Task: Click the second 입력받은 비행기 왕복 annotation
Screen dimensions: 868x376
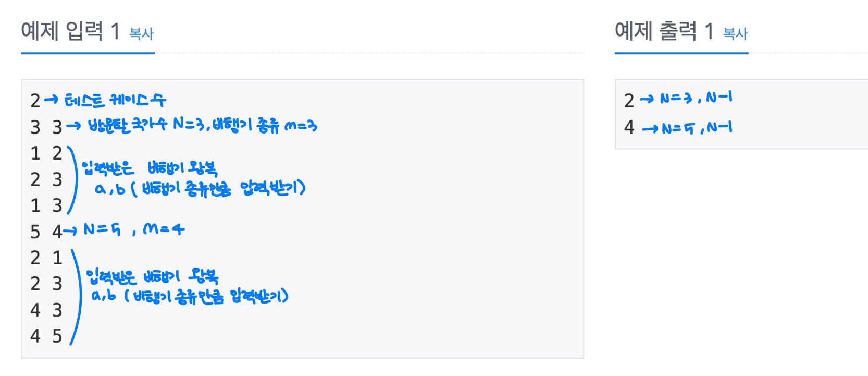Action: pos(152,276)
